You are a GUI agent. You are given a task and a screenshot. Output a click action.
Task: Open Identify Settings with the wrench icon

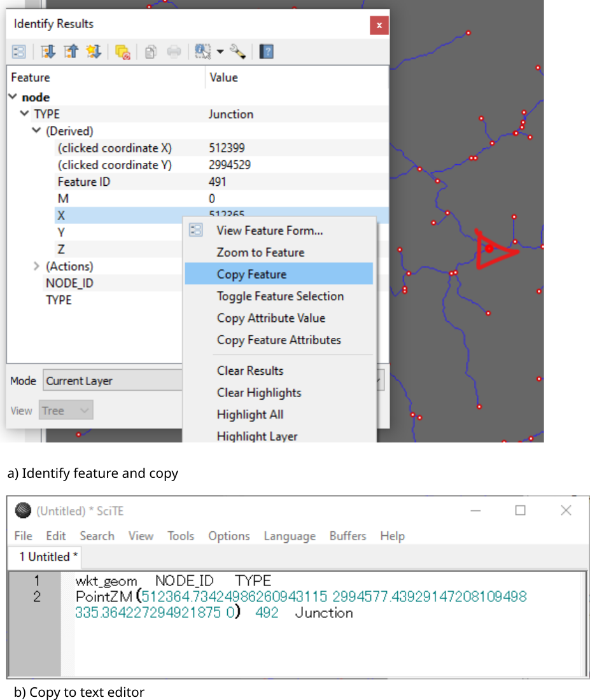238,52
